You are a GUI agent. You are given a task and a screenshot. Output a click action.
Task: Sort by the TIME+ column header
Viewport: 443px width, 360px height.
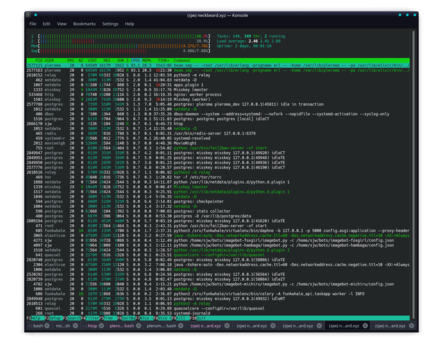coord(163,61)
